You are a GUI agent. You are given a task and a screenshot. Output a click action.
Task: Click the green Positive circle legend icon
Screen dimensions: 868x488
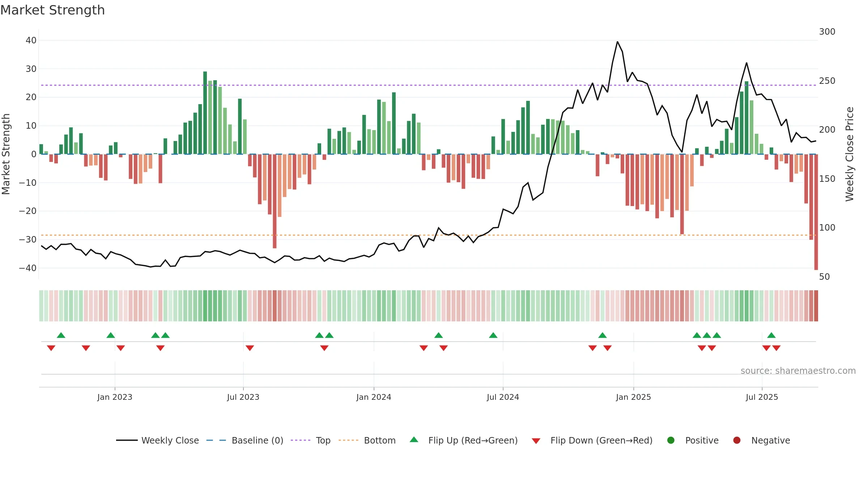[671, 440]
